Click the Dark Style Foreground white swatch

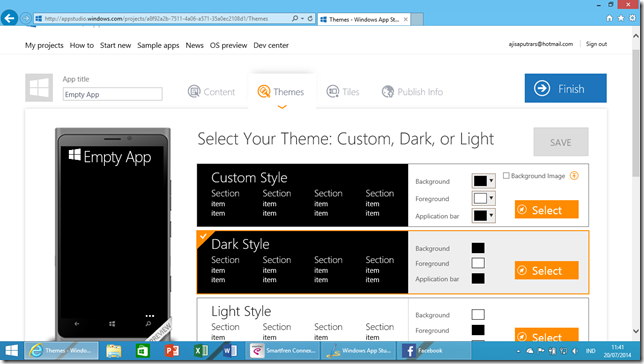[478, 263]
